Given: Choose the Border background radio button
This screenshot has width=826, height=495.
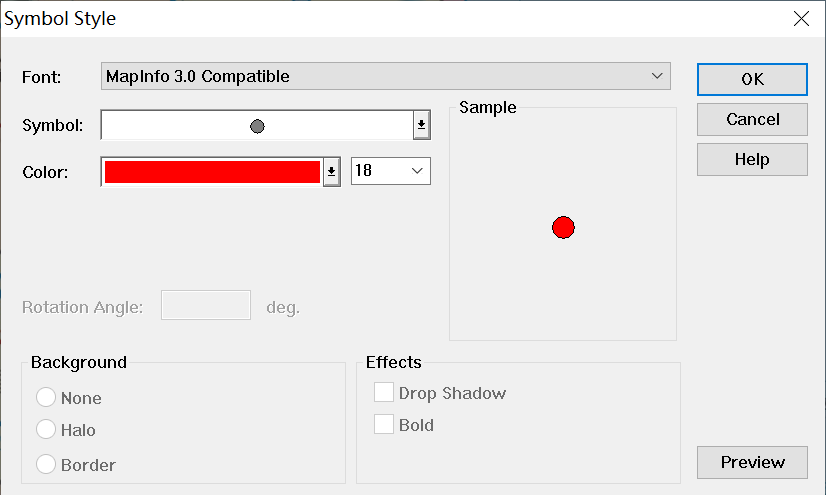Looking at the screenshot, I should click(x=46, y=464).
